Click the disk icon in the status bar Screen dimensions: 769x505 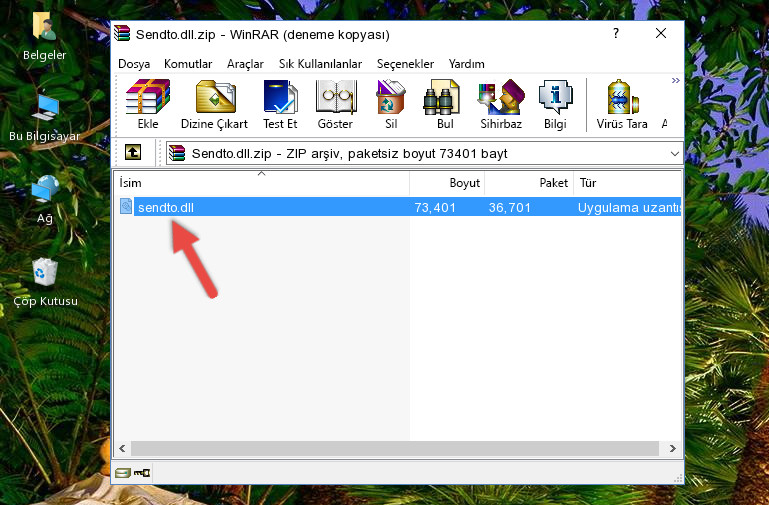pyautogui.click(x=123, y=473)
